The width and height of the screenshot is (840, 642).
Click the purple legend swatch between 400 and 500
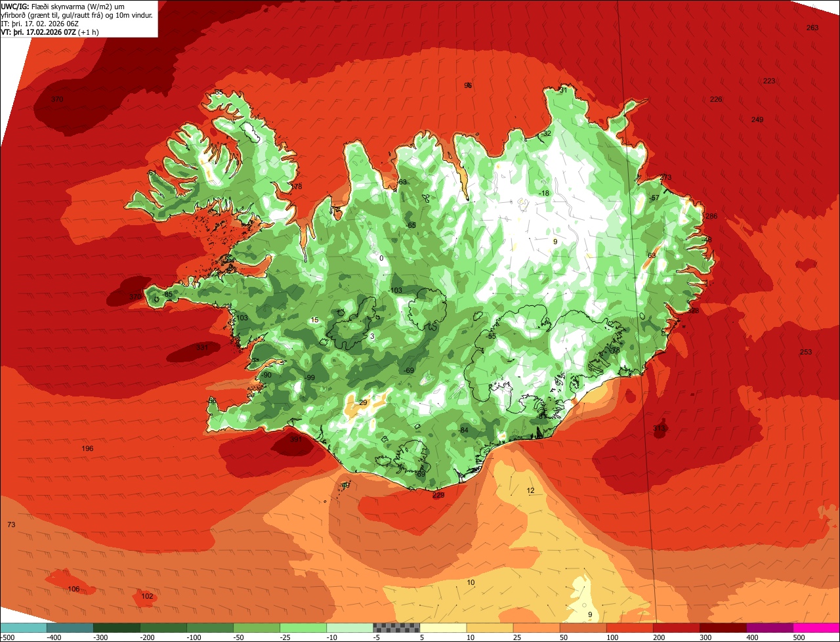[x=770, y=628]
